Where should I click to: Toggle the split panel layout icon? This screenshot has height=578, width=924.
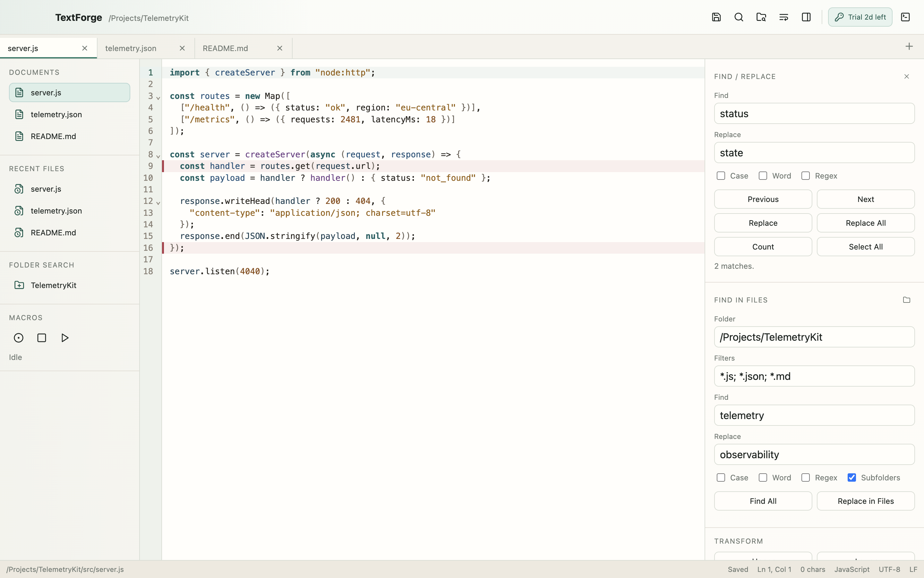(x=806, y=17)
